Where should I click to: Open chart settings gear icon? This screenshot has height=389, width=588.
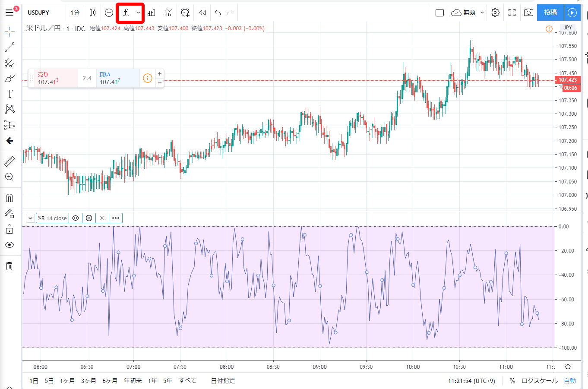(x=495, y=13)
